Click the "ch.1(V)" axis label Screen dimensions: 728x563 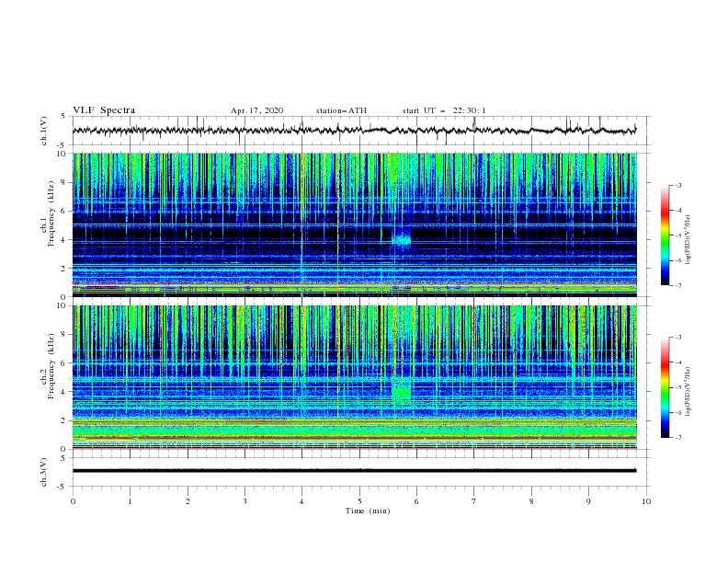pos(44,131)
